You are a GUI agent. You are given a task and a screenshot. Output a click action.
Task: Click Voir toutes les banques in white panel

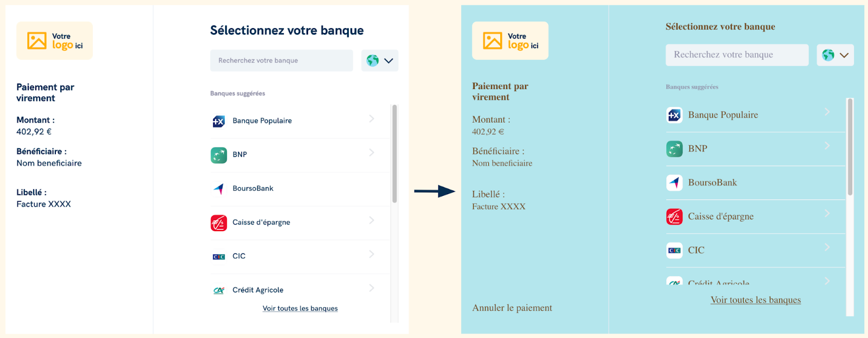(x=300, y=308)
